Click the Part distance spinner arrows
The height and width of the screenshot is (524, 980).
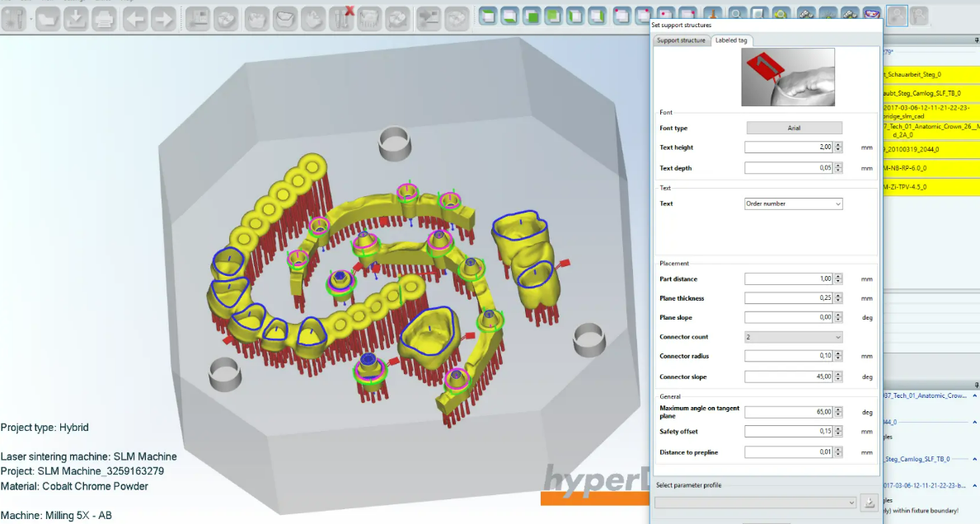point(838,279)
